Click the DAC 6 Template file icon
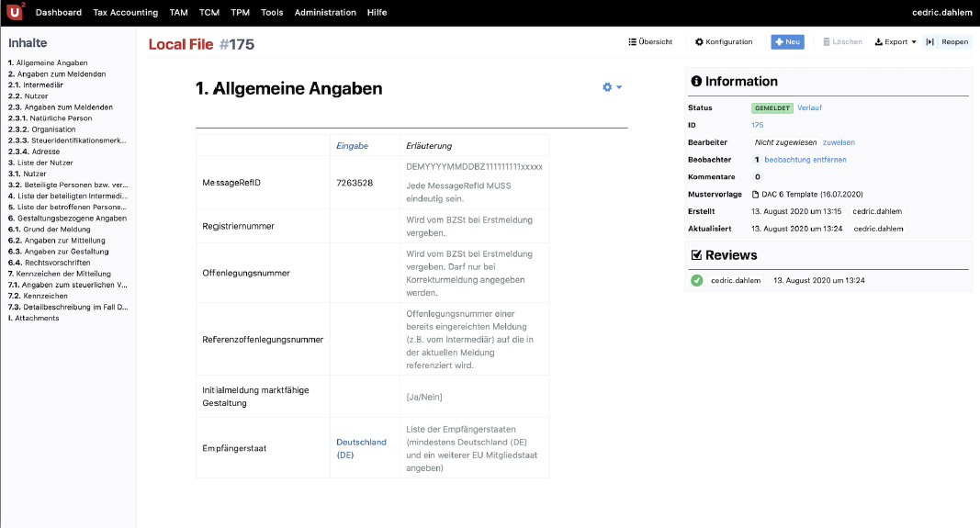 pos(756,194)
